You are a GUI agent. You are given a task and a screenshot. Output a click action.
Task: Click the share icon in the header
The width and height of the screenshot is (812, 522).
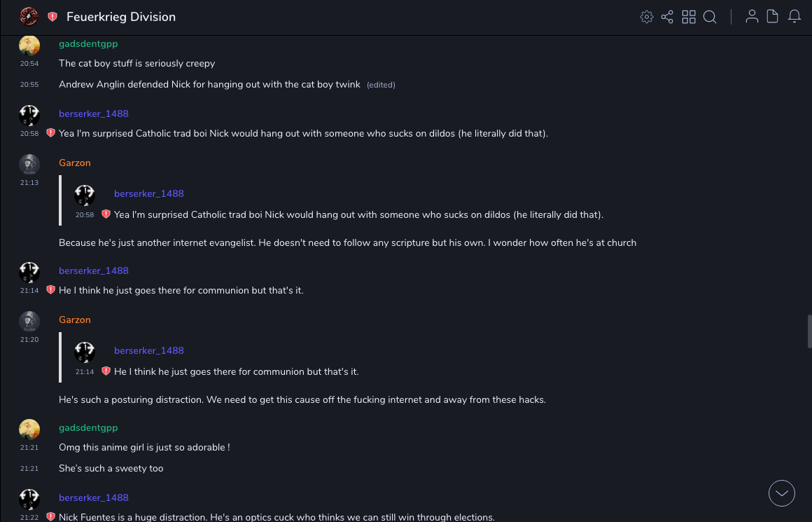pos(667,17)
